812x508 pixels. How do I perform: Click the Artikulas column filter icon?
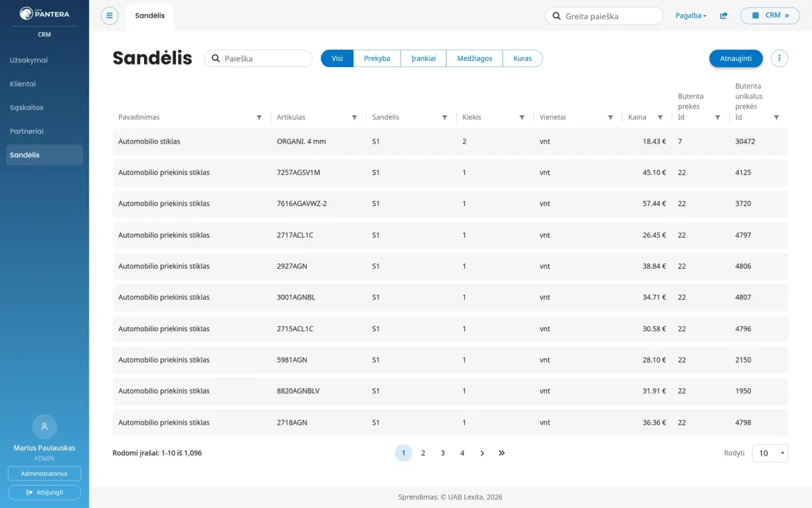(355, 117)
